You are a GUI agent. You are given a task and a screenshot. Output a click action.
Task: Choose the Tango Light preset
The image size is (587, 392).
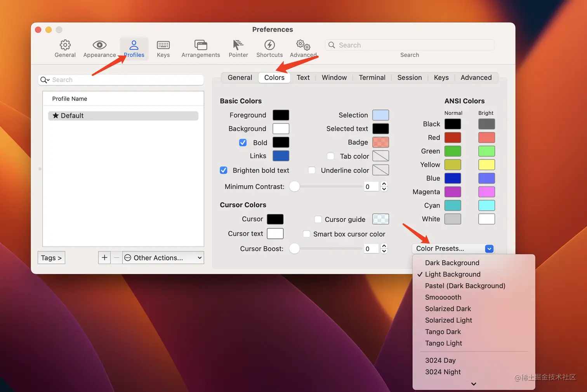click(x=474, y=343)
